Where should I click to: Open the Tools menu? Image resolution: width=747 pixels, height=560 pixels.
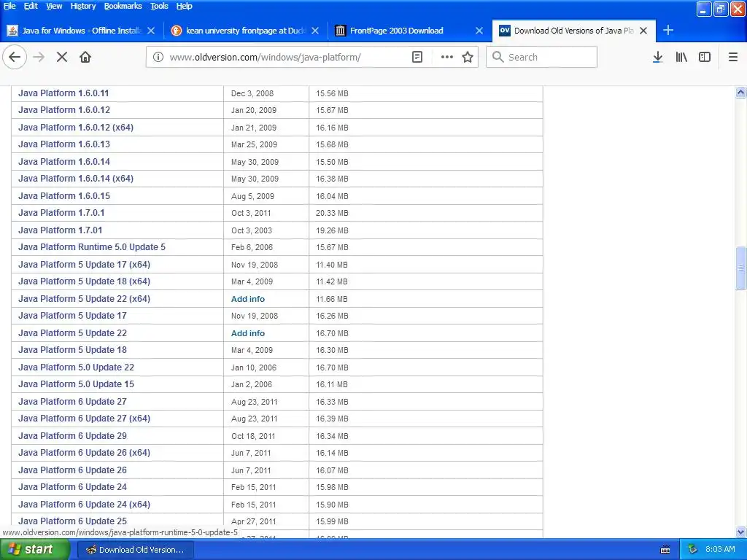pyautogui.click(x=159, y=6)
